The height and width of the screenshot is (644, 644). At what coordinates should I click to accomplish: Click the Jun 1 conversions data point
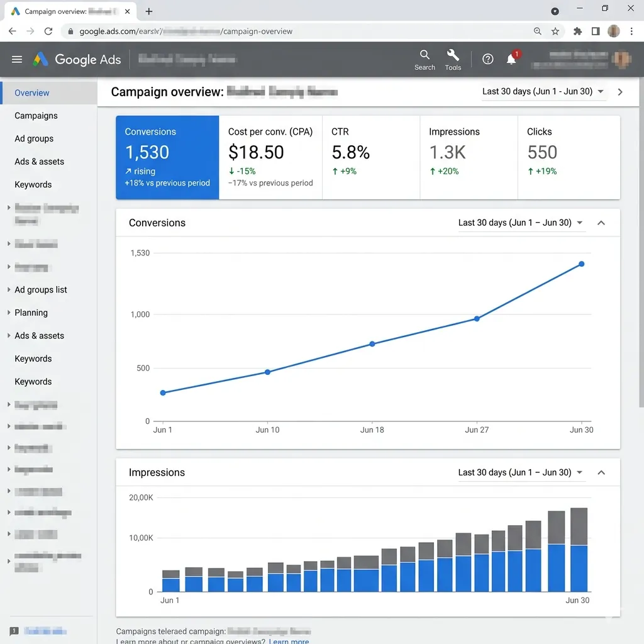point(163,393)
